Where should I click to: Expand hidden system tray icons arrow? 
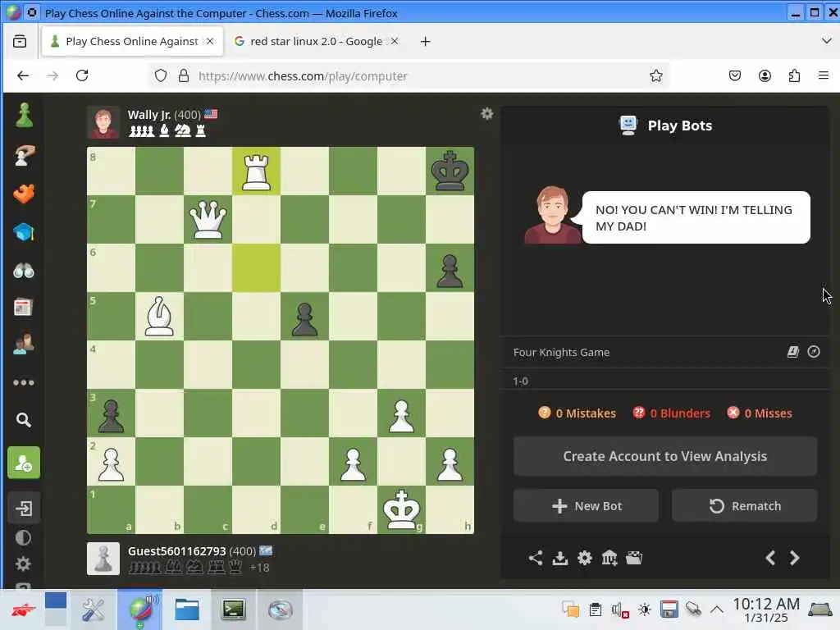pyautogui.click(x=716, y=609)
